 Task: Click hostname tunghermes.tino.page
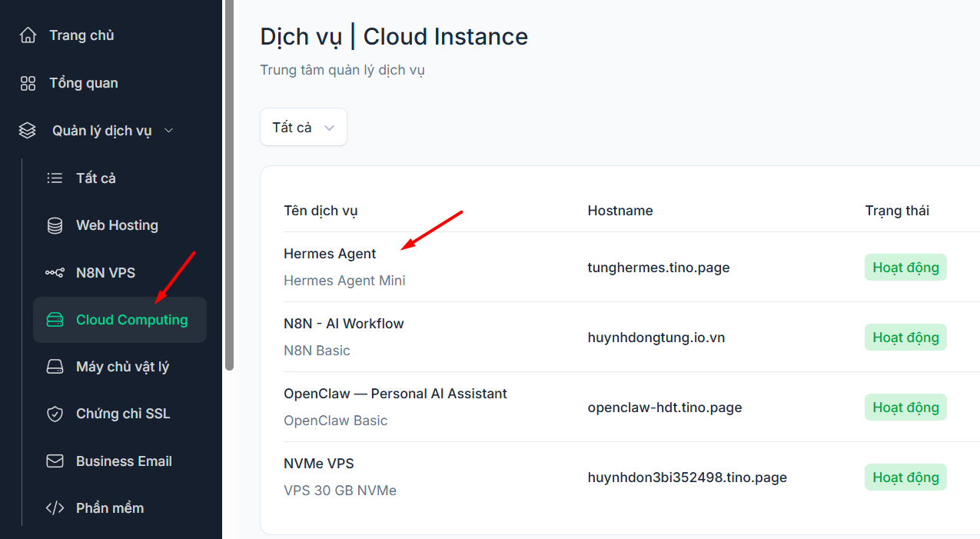(659, 268)
